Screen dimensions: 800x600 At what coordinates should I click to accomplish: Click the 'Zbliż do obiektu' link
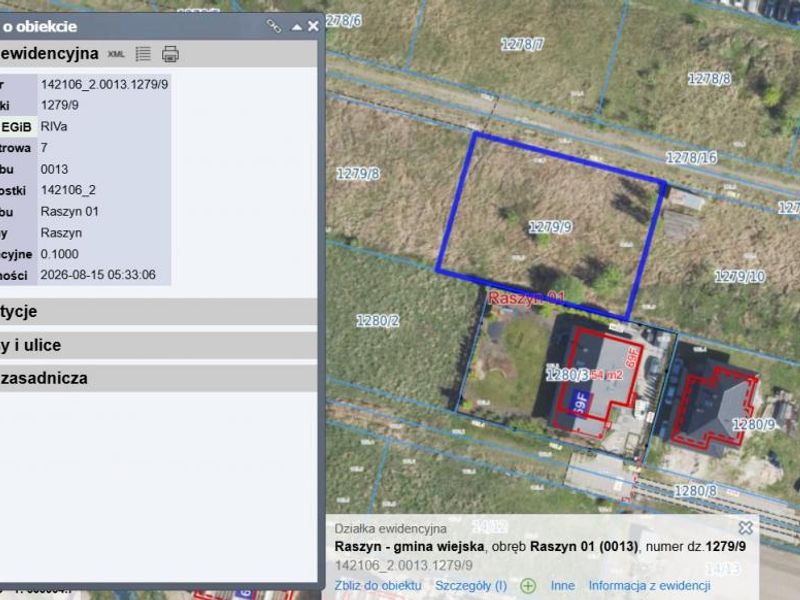378,586
